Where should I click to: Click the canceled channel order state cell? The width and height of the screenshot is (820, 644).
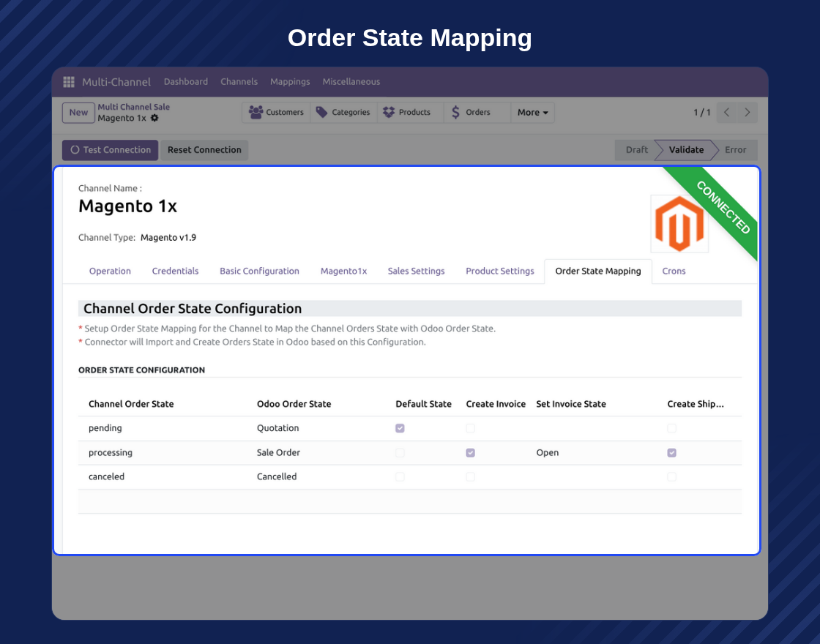(107, 476)
